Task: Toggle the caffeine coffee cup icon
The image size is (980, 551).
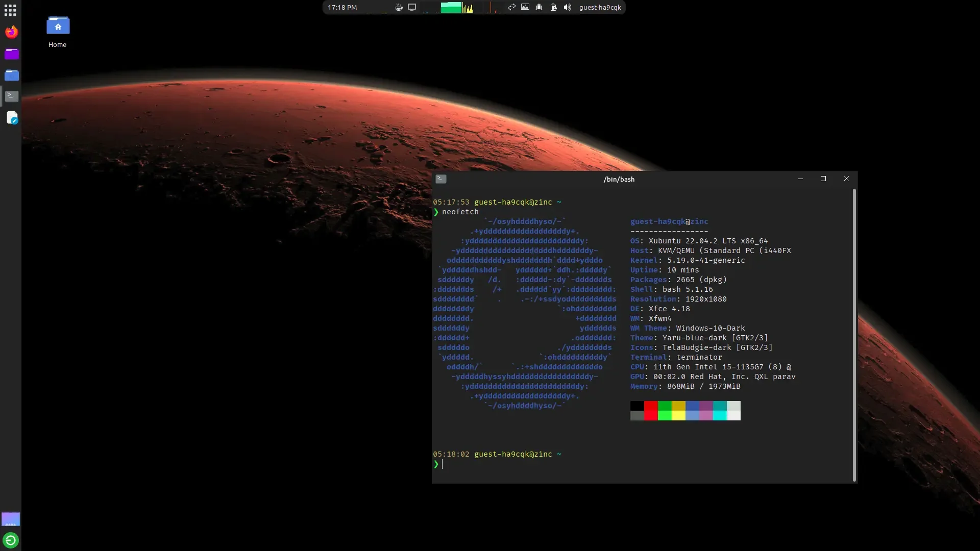Action: (399, 7)
